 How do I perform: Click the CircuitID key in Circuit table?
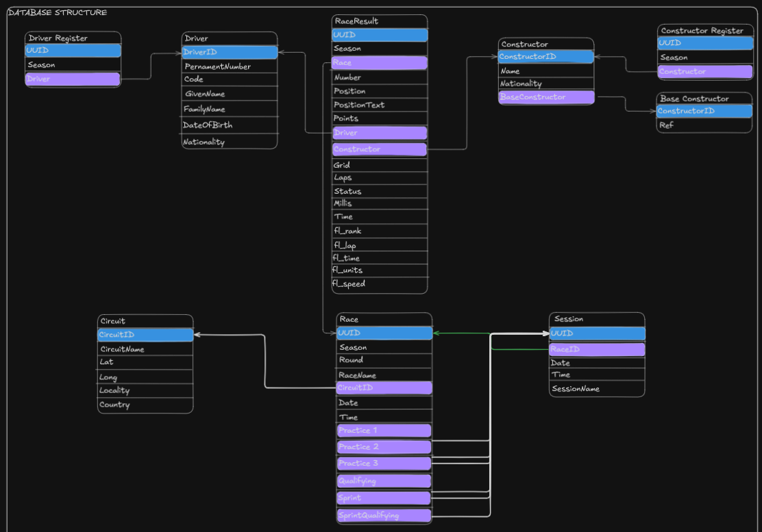(x=145, y=335)
